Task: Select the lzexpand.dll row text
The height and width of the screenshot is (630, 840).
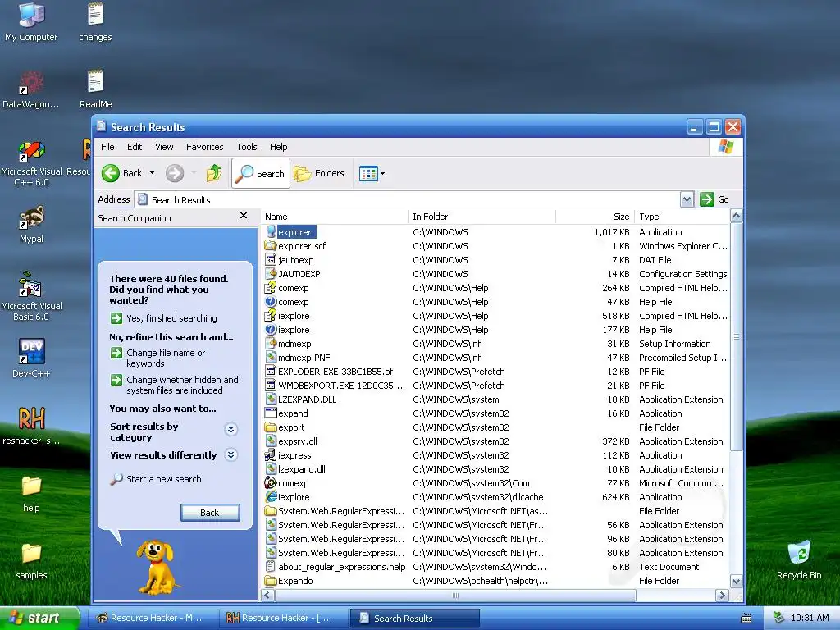Action: pyautogui.click(x=302, y=468)
